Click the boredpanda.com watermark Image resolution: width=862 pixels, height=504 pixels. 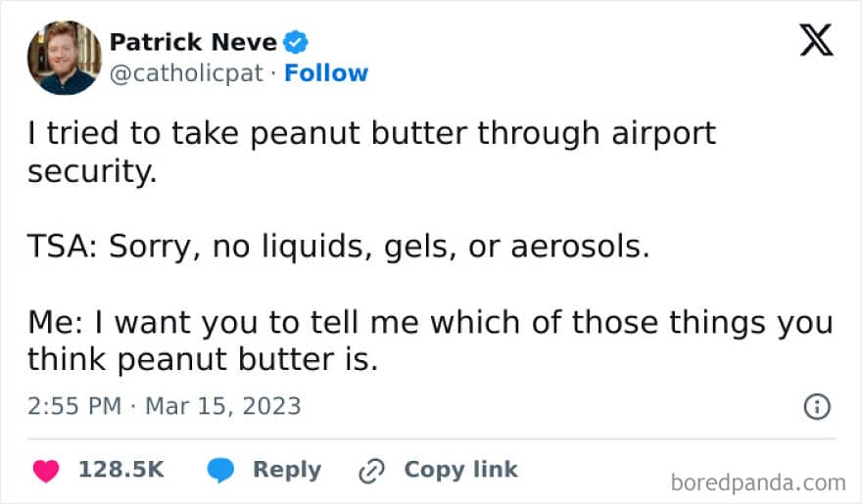tap(758, 483)
